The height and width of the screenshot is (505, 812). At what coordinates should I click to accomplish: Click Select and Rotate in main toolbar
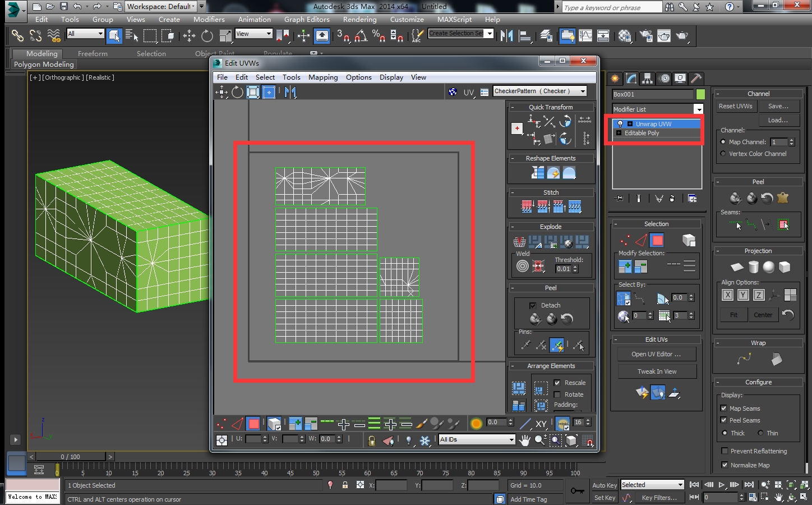[x=207, y=36]
